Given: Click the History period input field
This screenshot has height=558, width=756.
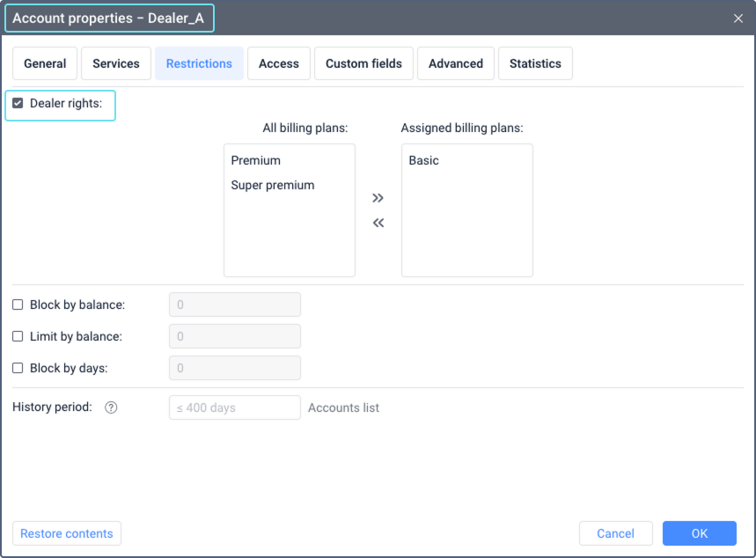Looking at the screenshot, I should click(234, 407).
